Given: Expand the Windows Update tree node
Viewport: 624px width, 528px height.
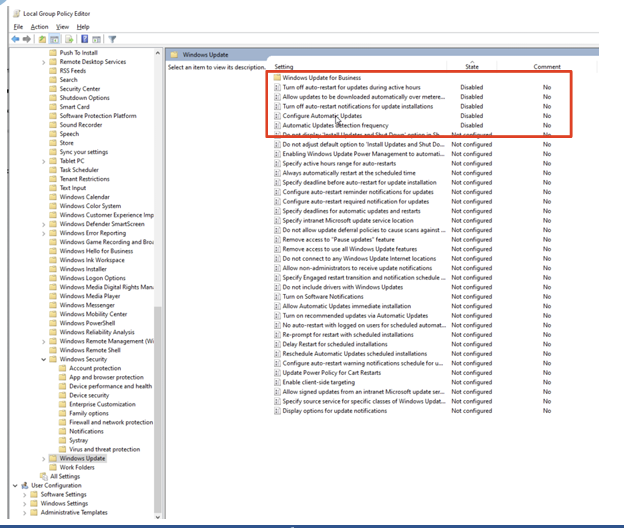Looking at the screenshot, I should 43,459.
